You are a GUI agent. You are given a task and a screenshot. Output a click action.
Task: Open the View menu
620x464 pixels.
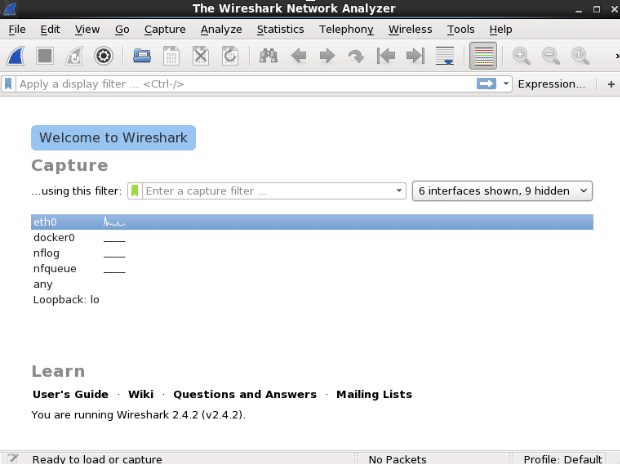coord(87,29)
